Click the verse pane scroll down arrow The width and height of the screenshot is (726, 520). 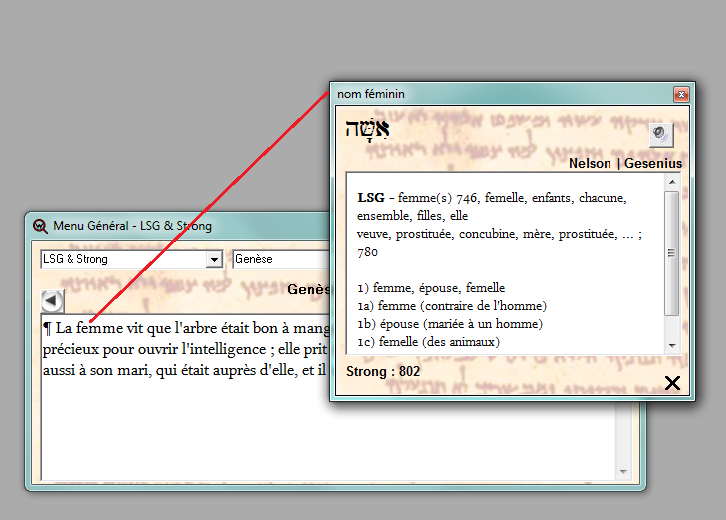pos(623,471)
